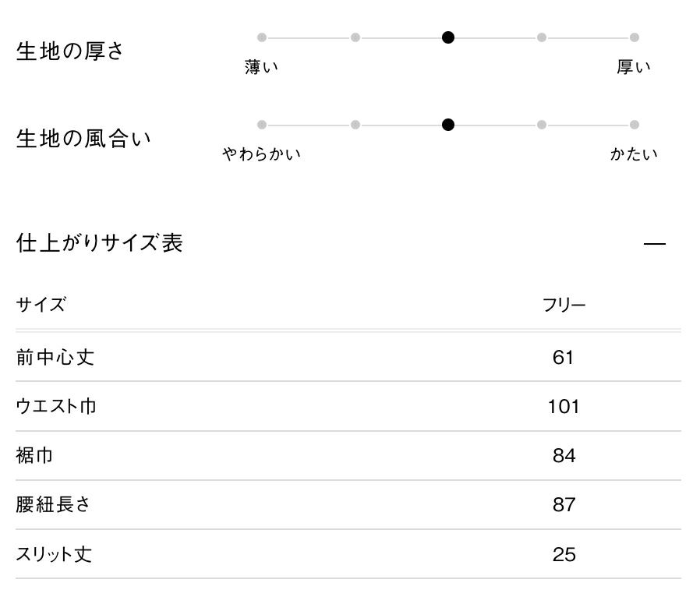This screenshot has width=700, height=597.
Task: Click the 薄い label
Action: tap(261, 67)
